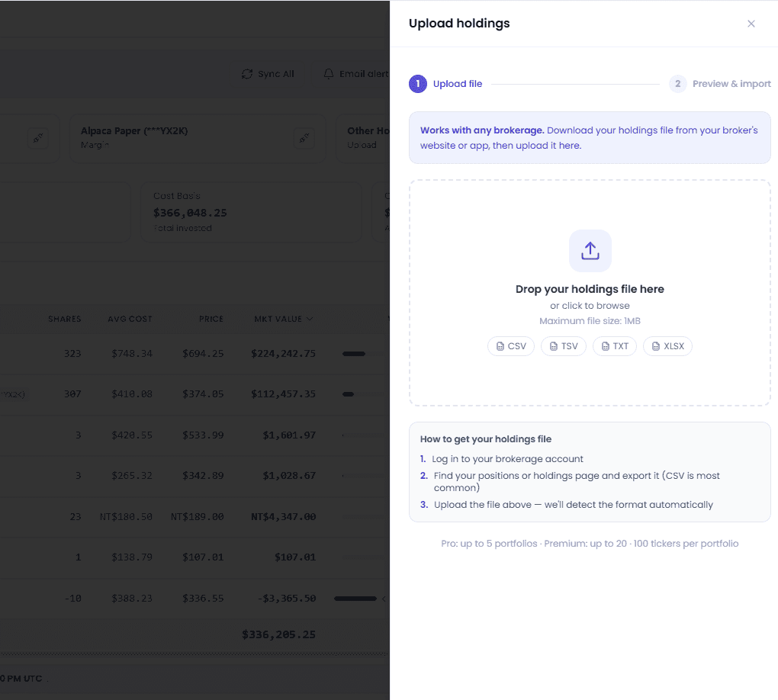The image size is (778, 700).
Task: Click the NT$4,347.00 market value cell
Action: [283, 517]
